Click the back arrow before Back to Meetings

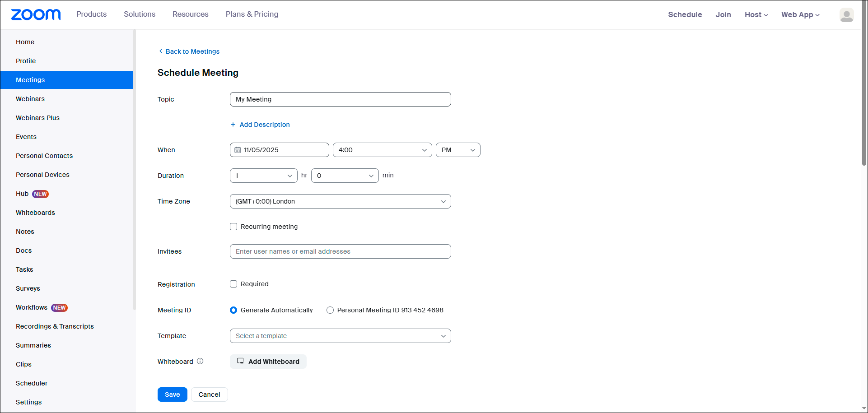point(161,51)
